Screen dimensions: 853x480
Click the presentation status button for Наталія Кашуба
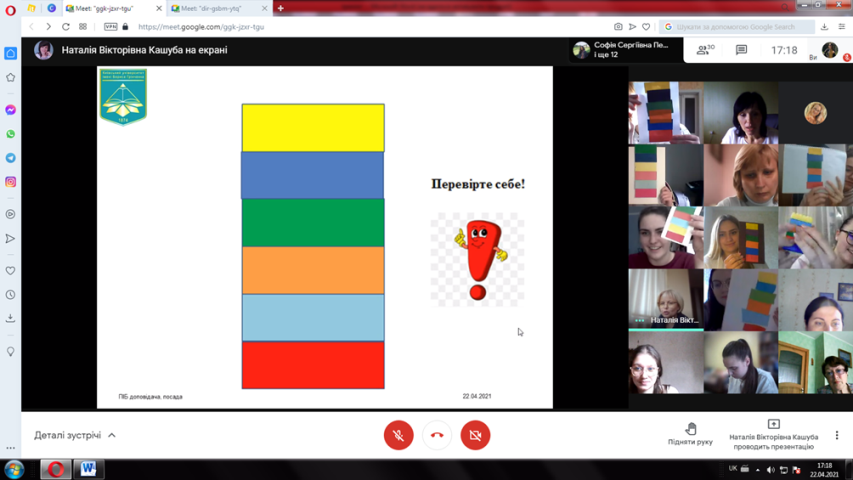773,435
